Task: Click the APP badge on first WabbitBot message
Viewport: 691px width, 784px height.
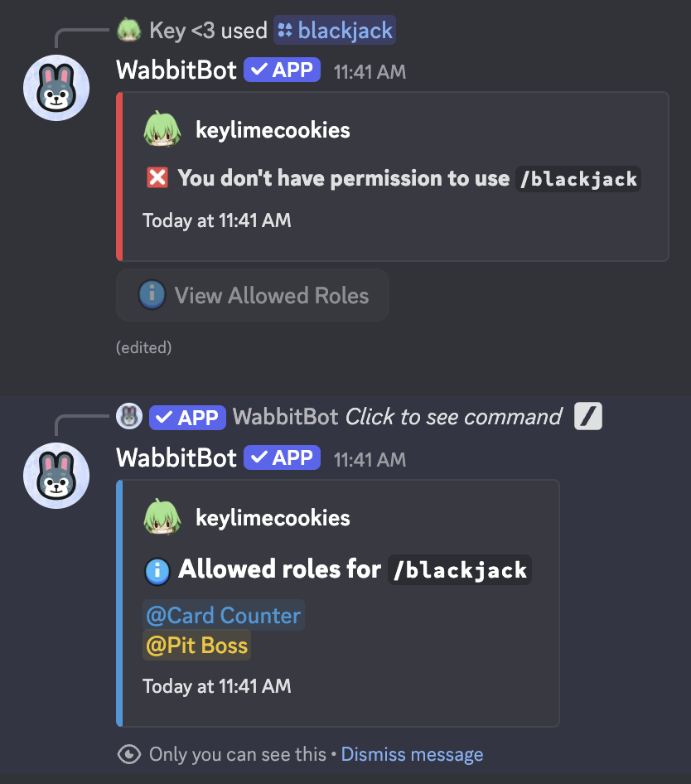Action: click(x=282, y=70)
